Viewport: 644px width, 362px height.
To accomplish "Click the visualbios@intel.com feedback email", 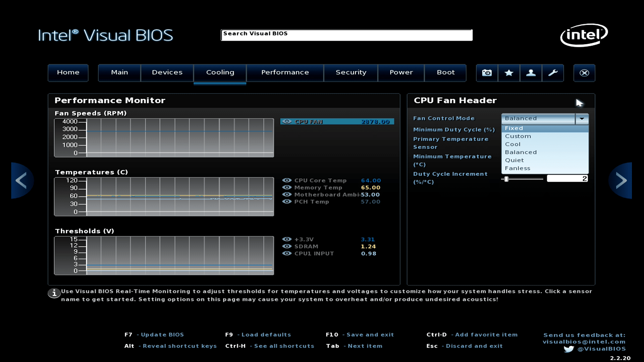I will (x=584, y=342).
